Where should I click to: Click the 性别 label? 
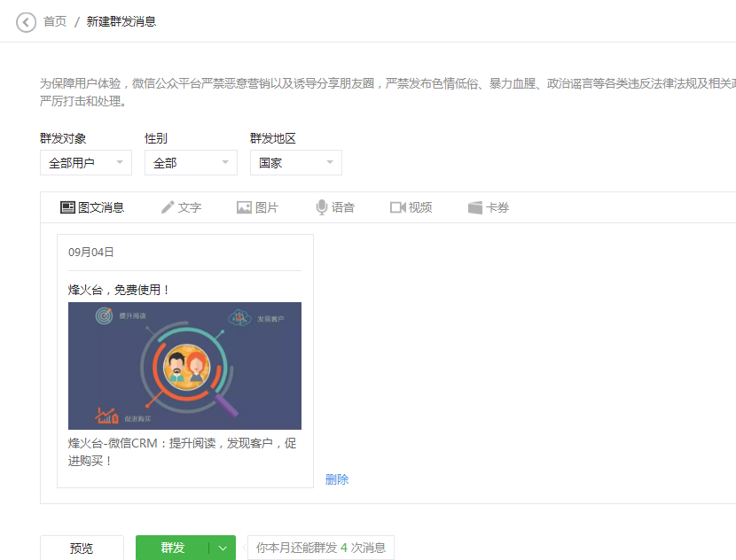156,138
